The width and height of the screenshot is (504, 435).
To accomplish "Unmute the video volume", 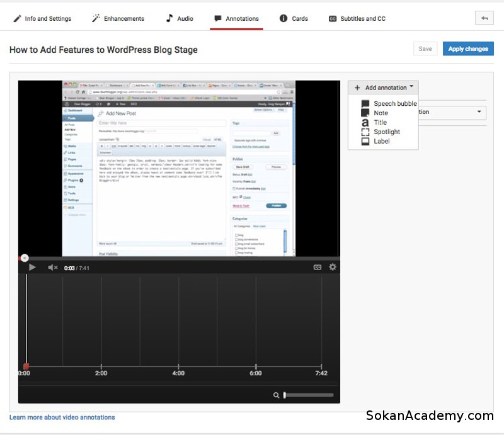I will tap(52, 268).
